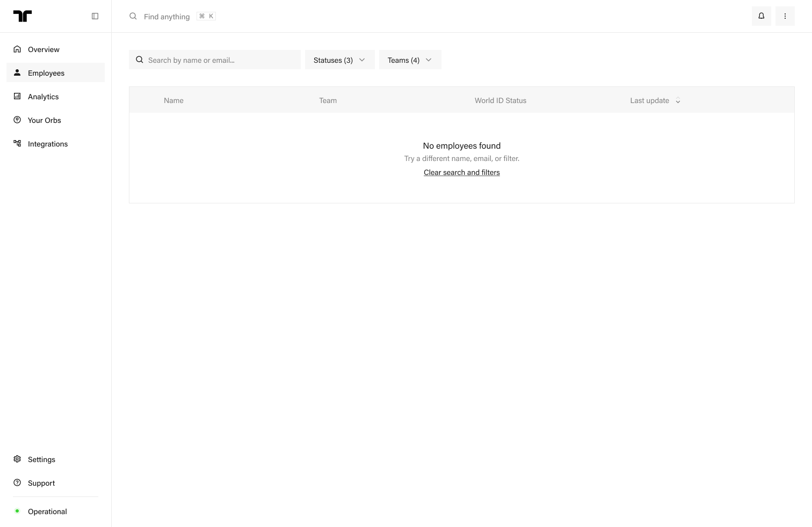The width and height of the screenshot is (812, 527).
Task: View Operational system status
Action: point(47,511)
